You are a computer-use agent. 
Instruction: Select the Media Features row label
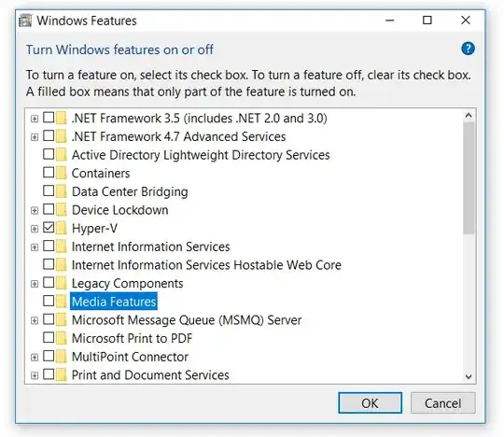pyautogui.click(x=114, y=302)
